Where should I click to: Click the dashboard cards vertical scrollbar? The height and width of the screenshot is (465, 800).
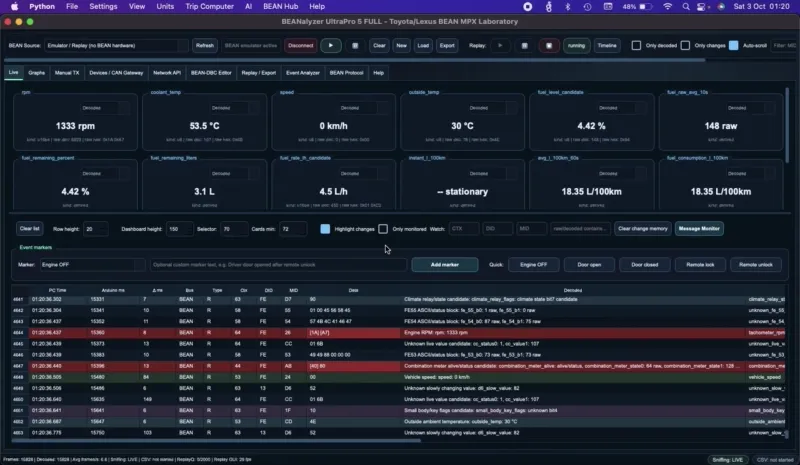[787, 126]
